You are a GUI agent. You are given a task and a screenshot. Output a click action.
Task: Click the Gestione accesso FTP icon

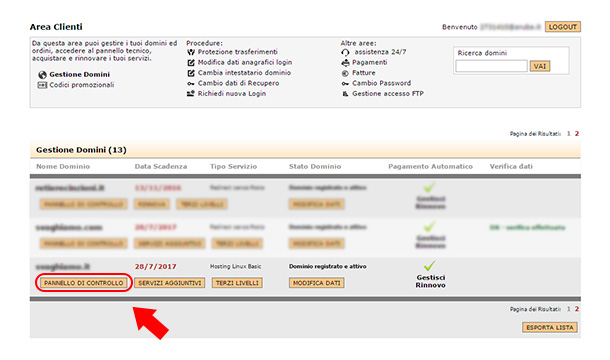(x=345, y=94)
